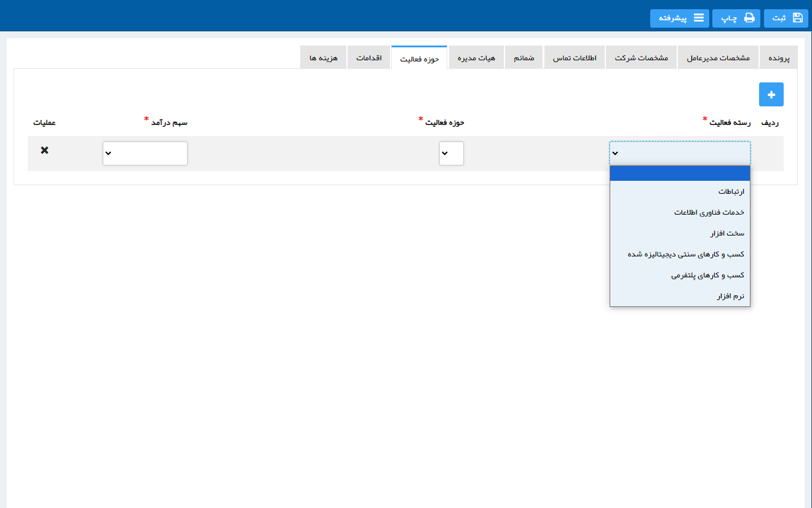Open the ضمائم tab
The height and width of the screenshot is (508, 812).
pyautogui.click(x=524, y=57)
